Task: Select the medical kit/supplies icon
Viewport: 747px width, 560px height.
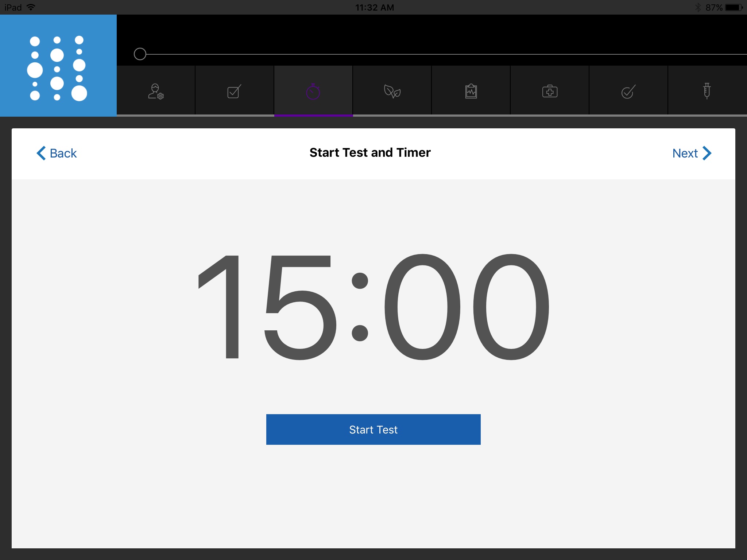Action: 550,91
